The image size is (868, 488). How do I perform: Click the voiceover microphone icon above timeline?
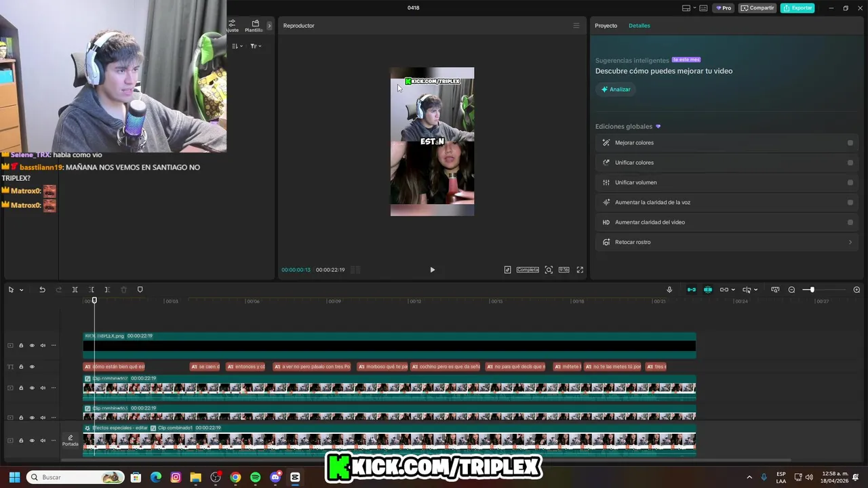[x=669, y=289]
